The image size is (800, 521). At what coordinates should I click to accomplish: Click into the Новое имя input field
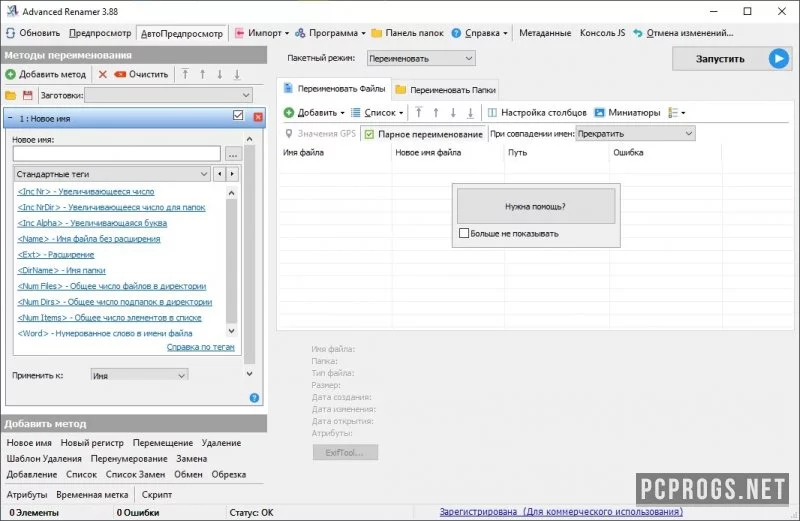pos(117,154)
